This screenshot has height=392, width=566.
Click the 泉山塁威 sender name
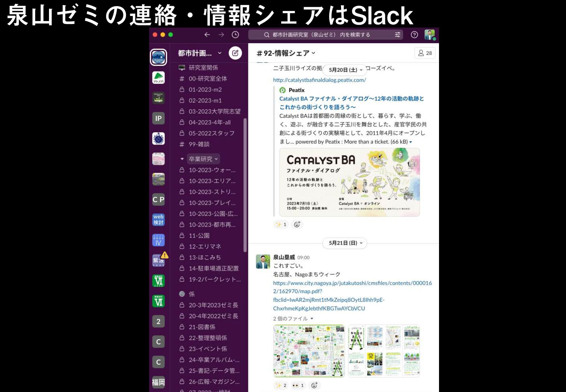pos(284,257)
